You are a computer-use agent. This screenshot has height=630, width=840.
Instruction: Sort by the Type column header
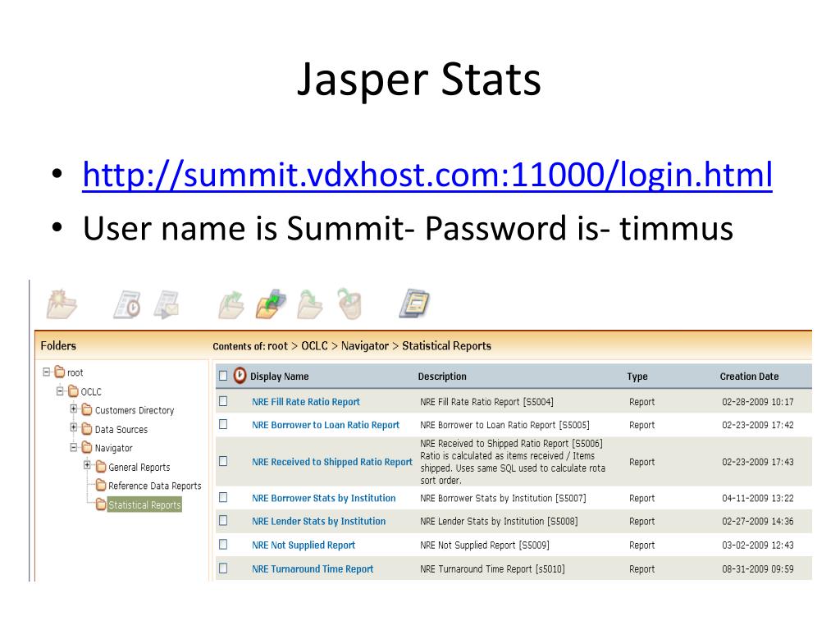click(637, 377)
